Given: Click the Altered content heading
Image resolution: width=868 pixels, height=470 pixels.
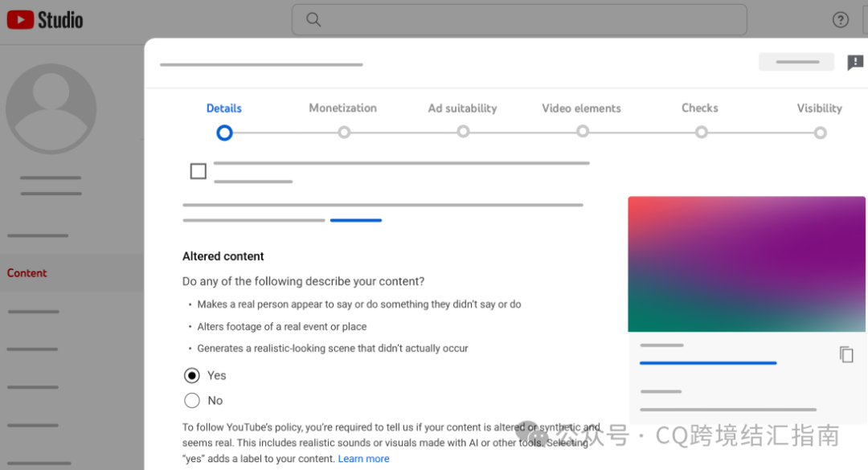Looking at the screenshot, I should [x=223, y=256].
